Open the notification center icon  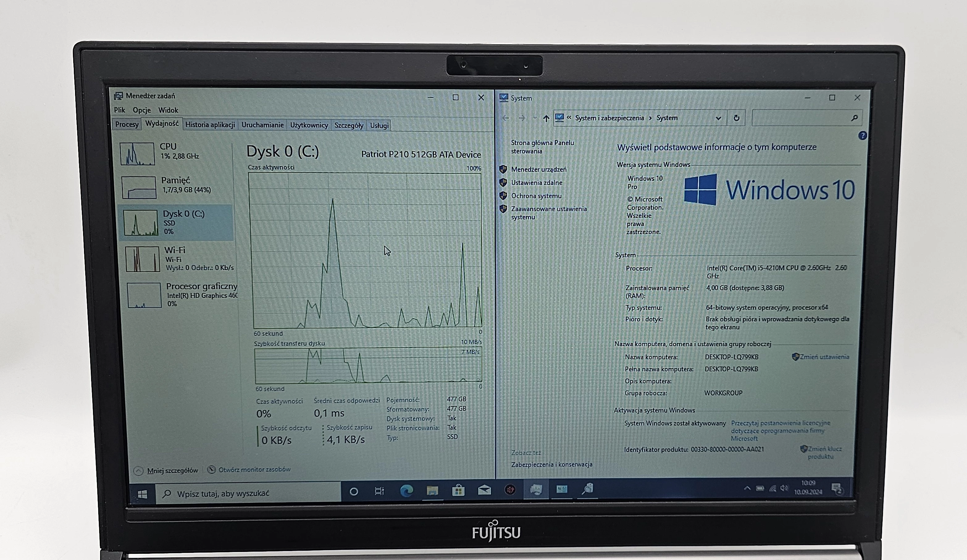[x=837, y=488]
